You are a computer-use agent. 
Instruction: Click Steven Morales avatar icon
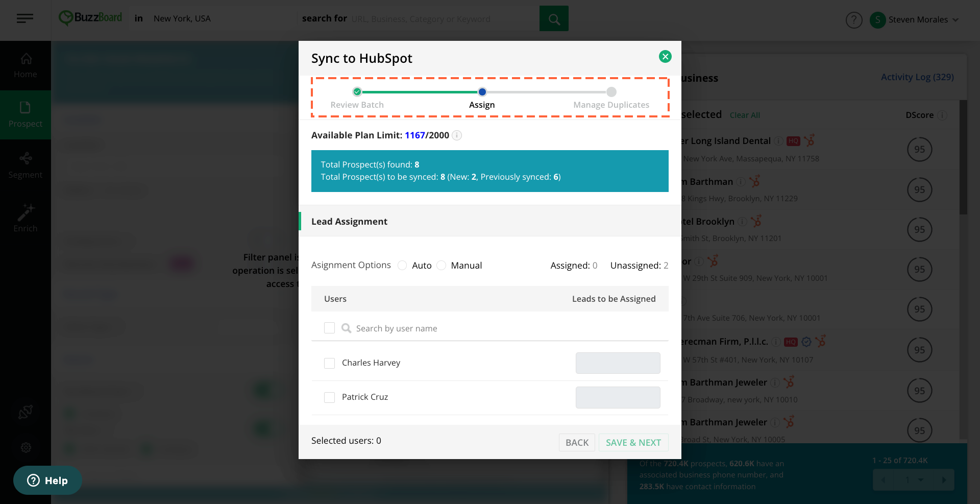877,20
